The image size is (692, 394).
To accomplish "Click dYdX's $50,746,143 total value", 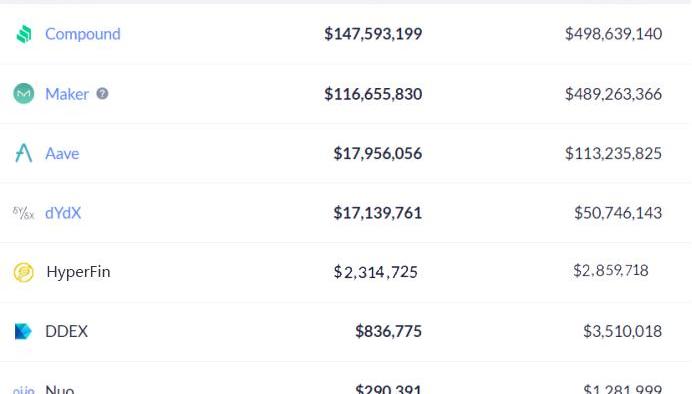I will point(618,213).
